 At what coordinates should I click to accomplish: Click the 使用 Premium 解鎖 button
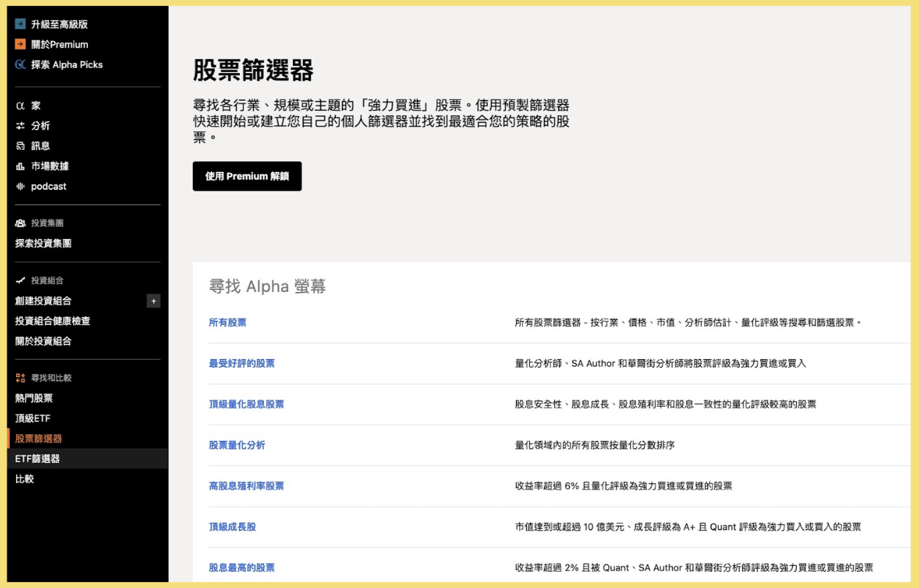pyautogui.click(x=247, y=176)
